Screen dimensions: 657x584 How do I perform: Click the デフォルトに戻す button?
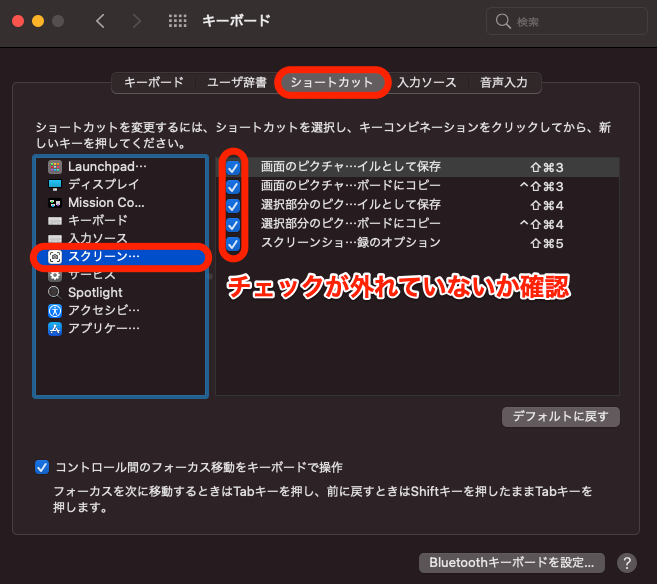561,416
